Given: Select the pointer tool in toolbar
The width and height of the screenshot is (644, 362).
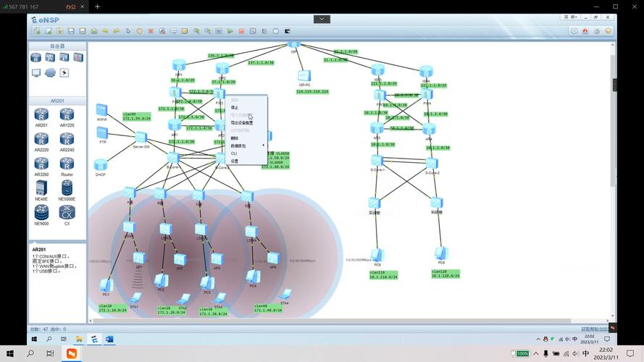Looking at the screenshot, I should click(128, 31).
